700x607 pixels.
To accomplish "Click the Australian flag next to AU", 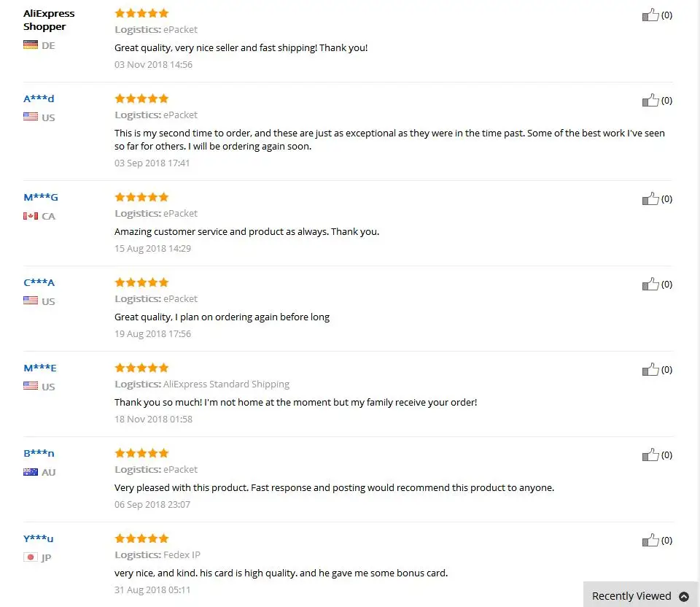I will click(31, 471).
